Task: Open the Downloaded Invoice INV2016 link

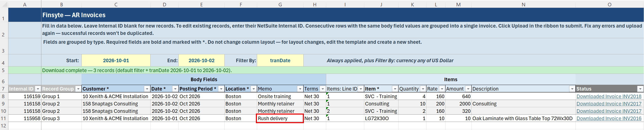Action: pos(609,118)
